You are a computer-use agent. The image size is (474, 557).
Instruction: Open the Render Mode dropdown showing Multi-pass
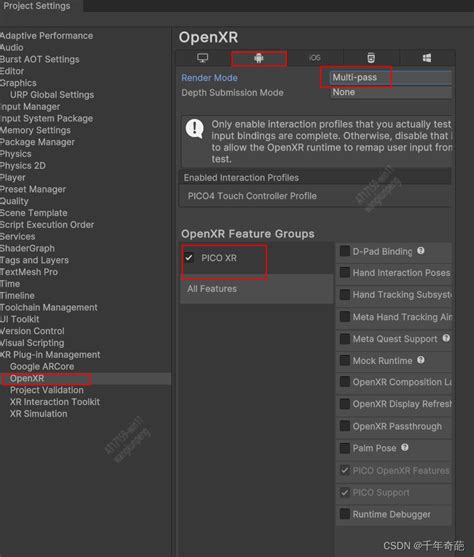[391, 77]
